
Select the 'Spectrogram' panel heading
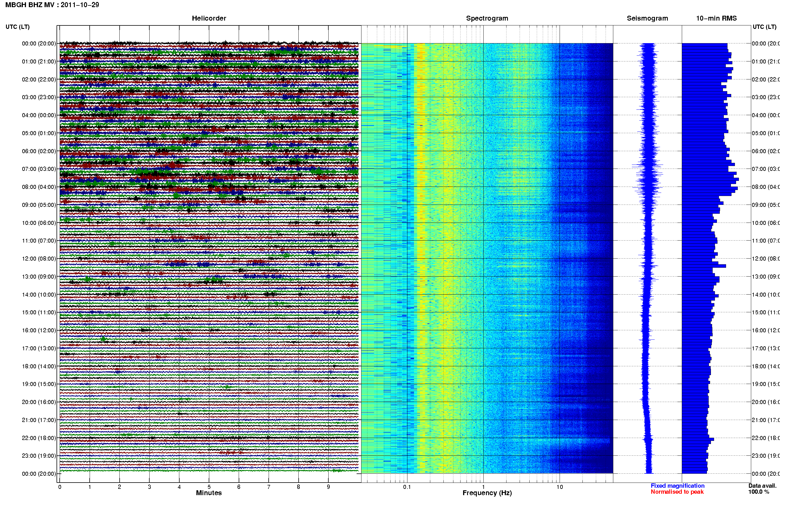point(487,19)
